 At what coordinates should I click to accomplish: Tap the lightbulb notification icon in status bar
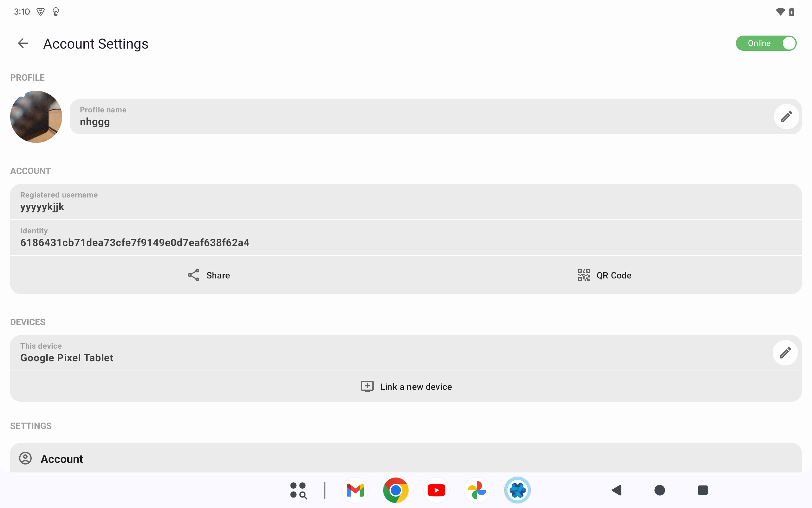[56, 12]
